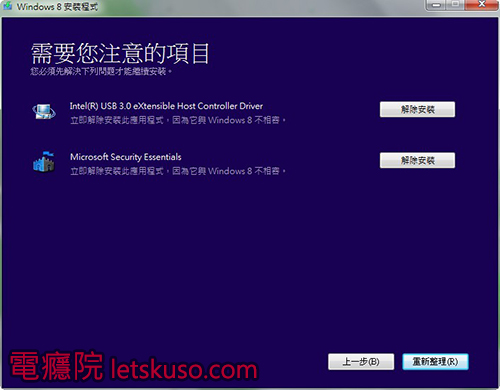Close the Windows 8 setup window
This screenshot has height=390, width=500.
click(482, 5)
